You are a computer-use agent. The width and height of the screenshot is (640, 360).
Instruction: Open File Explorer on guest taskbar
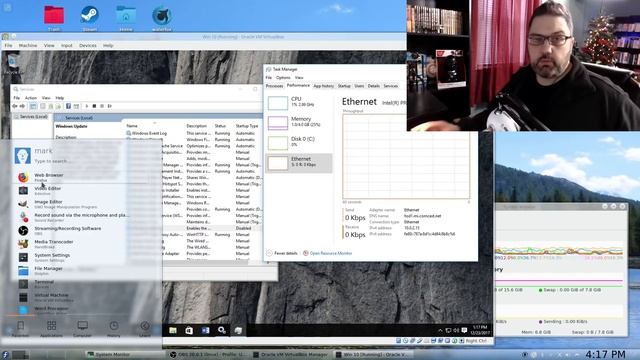tap(173, 330)
